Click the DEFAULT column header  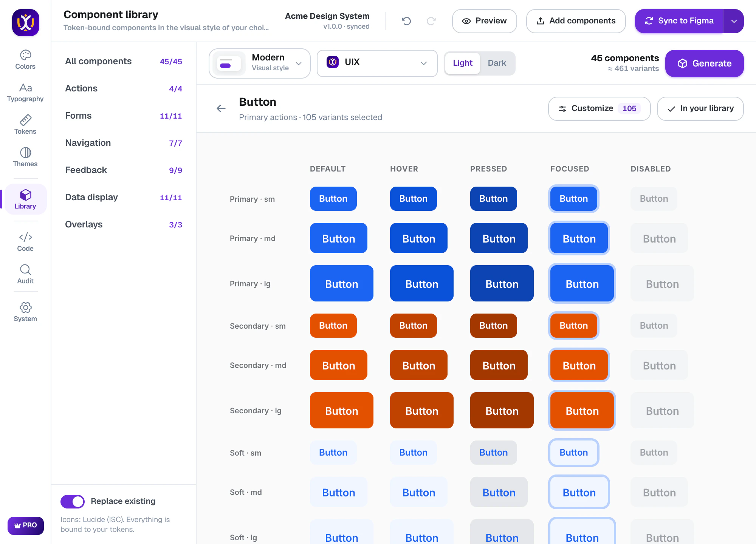click(328, 169)
